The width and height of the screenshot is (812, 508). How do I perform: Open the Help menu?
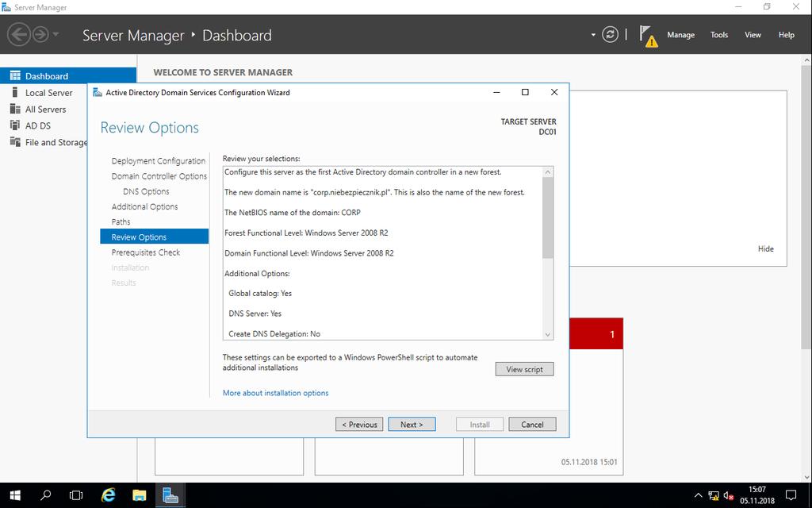pyautogui.click(x=786, y=35)
